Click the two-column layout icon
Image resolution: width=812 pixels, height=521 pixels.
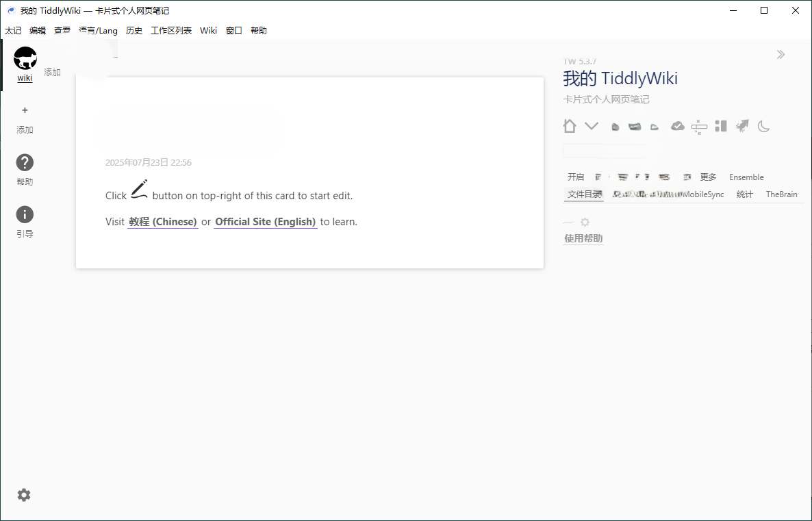tap(721, 126)
